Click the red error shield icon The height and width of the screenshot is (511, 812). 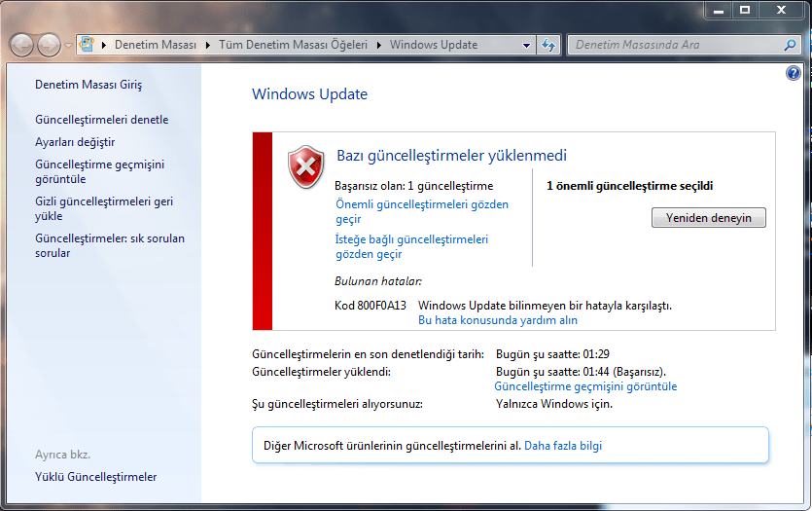306,166
